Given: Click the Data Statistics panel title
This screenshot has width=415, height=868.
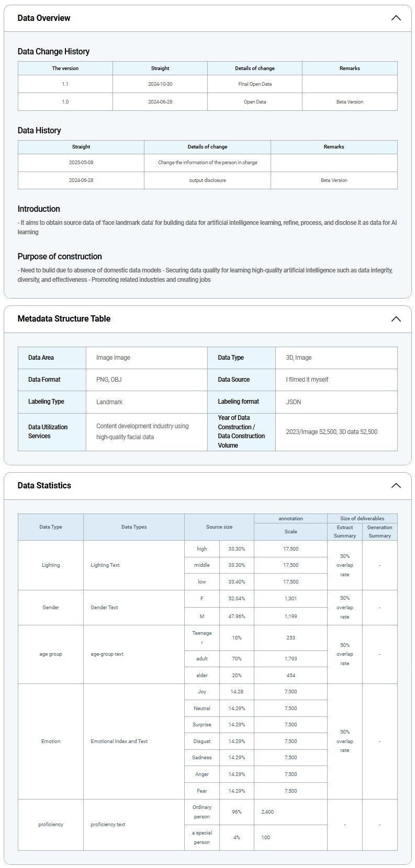Looking at the screenshot, I should 44,486.
